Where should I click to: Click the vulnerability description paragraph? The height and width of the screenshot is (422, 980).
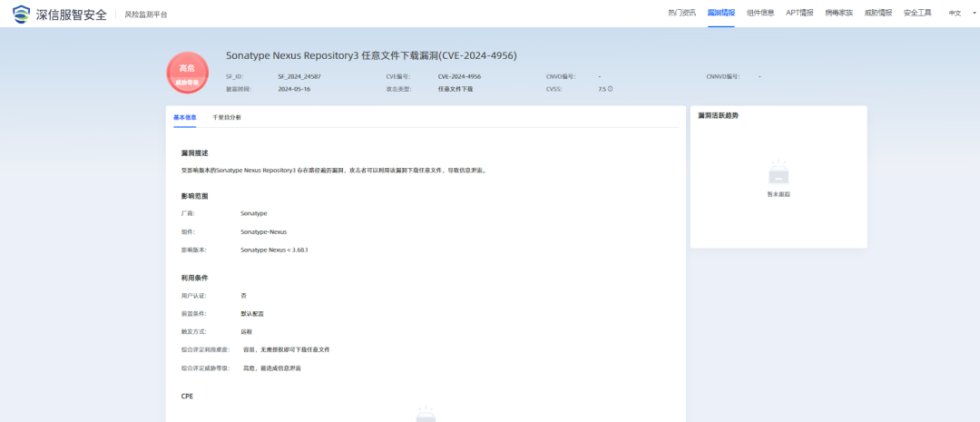333,170
